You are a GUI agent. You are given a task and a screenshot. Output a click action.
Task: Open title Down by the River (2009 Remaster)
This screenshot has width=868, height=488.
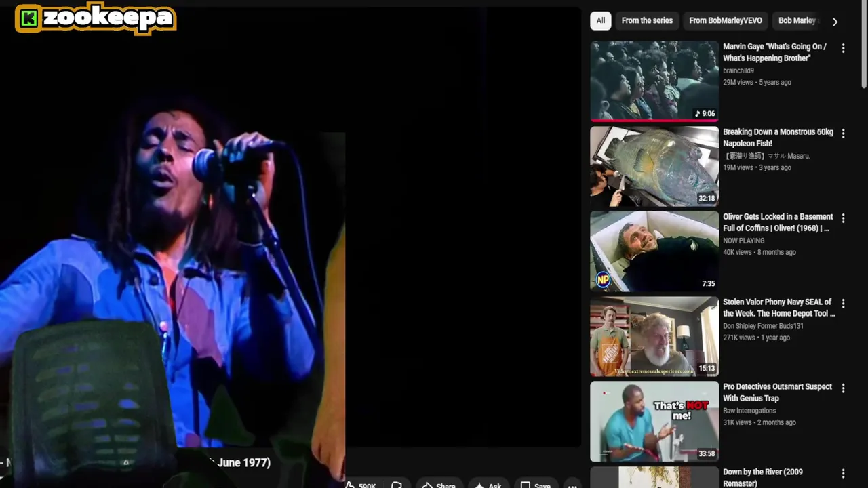[763, 477]
